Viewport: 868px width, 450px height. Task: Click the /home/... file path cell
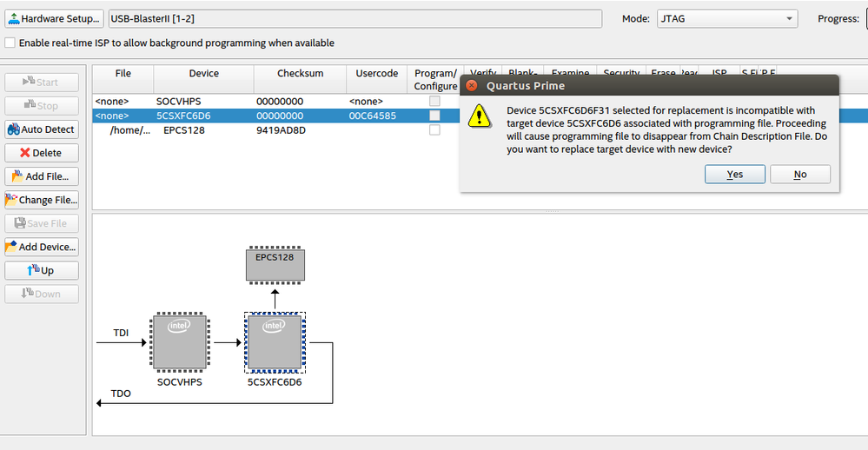(x=129, y=130)
